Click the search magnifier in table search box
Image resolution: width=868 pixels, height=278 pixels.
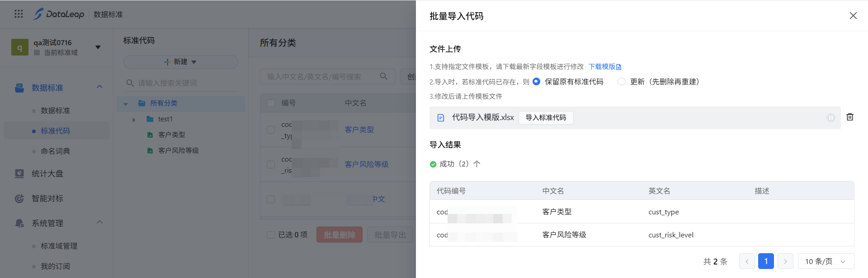click(x=383, y=76)
